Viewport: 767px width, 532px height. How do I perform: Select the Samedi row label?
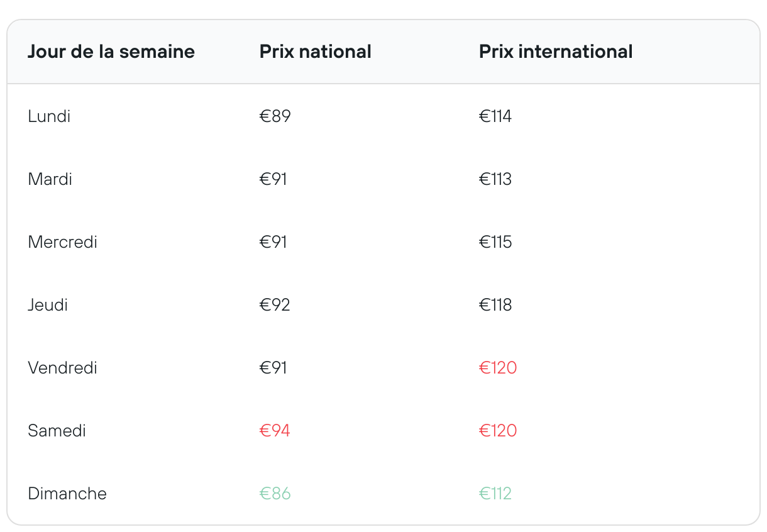(57, 431)
